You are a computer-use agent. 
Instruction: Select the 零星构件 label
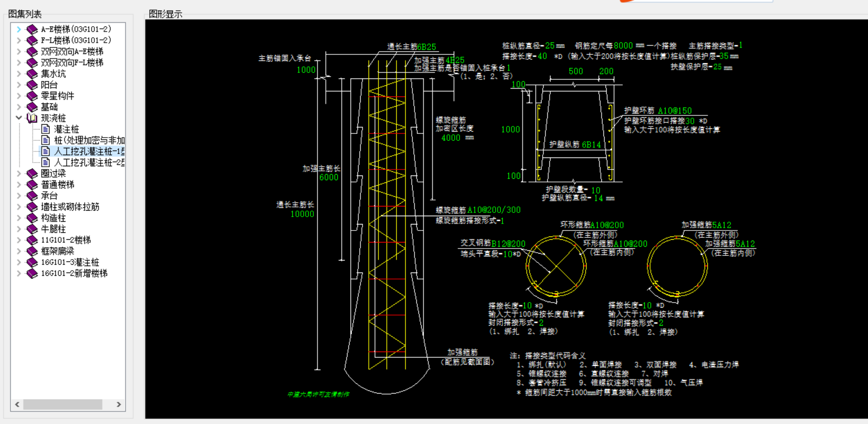(57, 96)
